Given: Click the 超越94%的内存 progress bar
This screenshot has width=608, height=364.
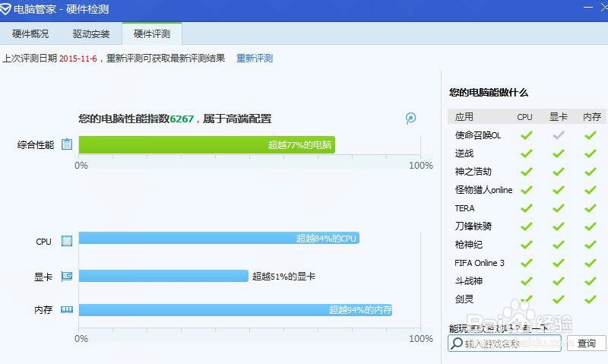Looking at the screenshot, I should (236, 310).
